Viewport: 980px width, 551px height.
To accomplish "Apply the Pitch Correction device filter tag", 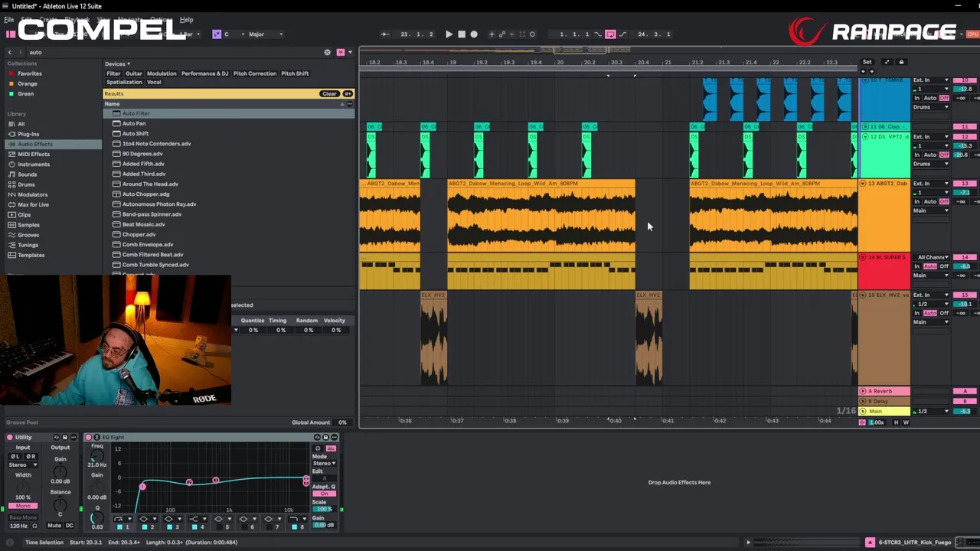I will pos(255,73).
